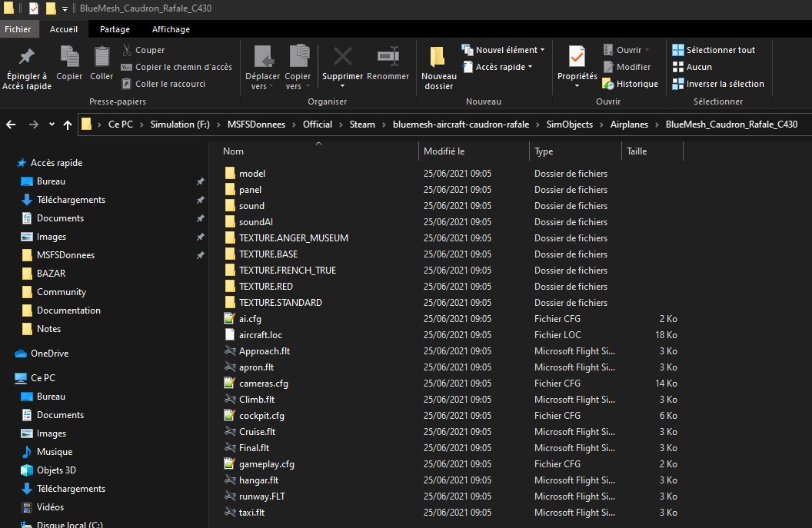Select the Approach.flt plane icon
This screenshot has height=528, width=812.
pos(230,350)
